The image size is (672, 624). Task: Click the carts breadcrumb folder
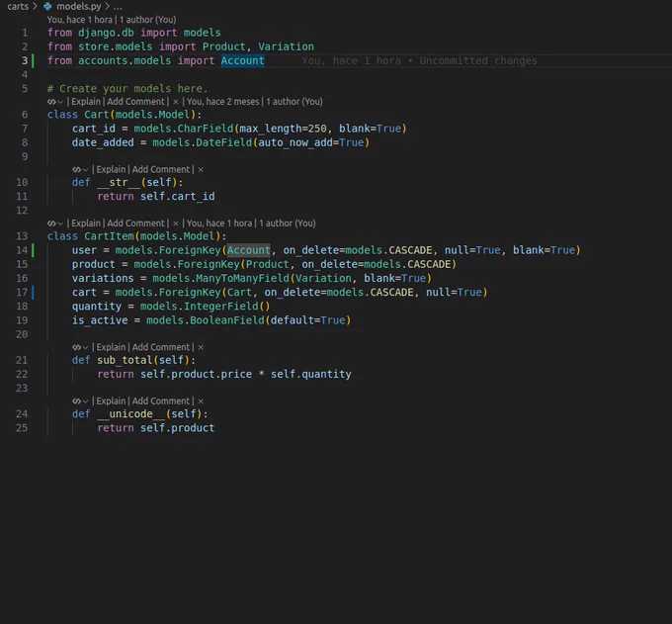pos(18,7)
